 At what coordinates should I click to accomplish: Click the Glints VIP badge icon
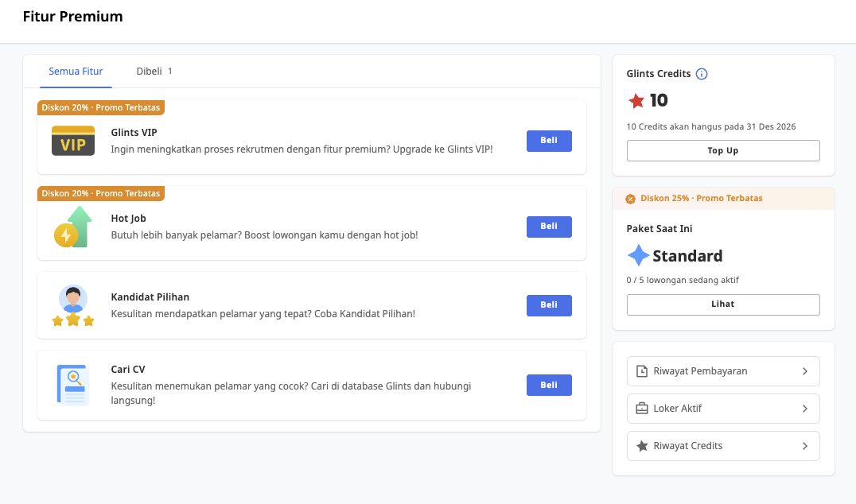pos(73,141)
